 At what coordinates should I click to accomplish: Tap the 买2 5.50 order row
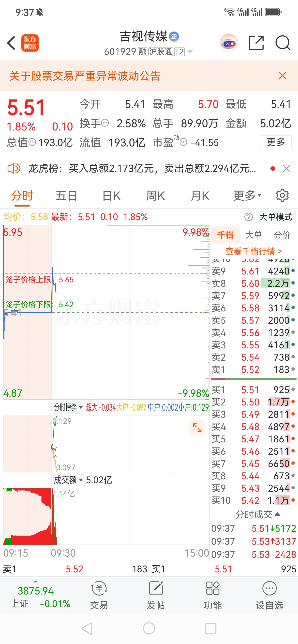click(253, 402)
